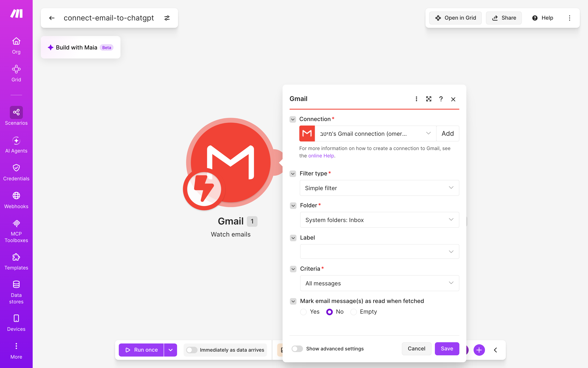Viewport: 588px width, 368px height.
Task: Open Gmail module help question mark
Action: (441, 99)
